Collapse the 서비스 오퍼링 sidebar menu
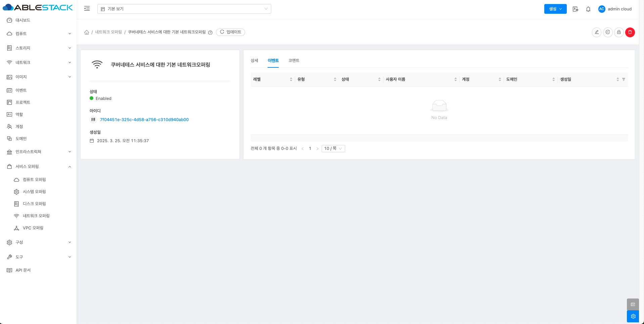Screen dimensions: 644x324 (x=38, y=166)
